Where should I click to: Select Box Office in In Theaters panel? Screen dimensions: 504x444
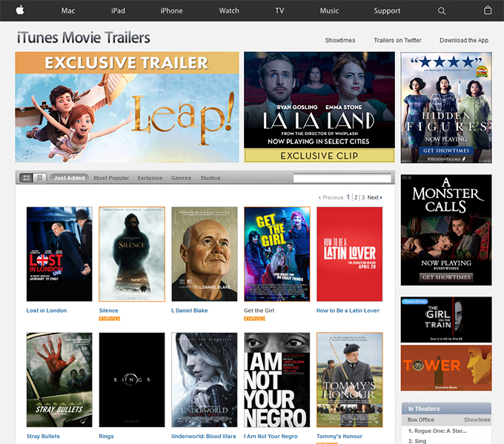421,420
